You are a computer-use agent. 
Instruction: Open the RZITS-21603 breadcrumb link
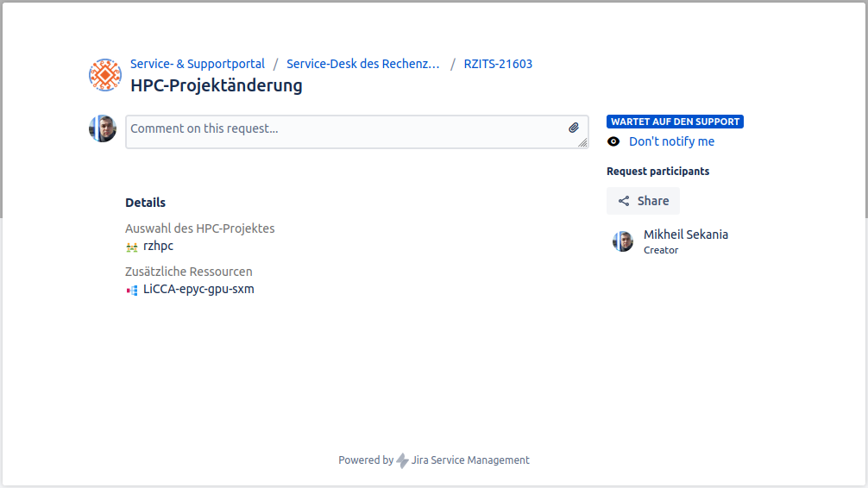[x=498, y=64]
